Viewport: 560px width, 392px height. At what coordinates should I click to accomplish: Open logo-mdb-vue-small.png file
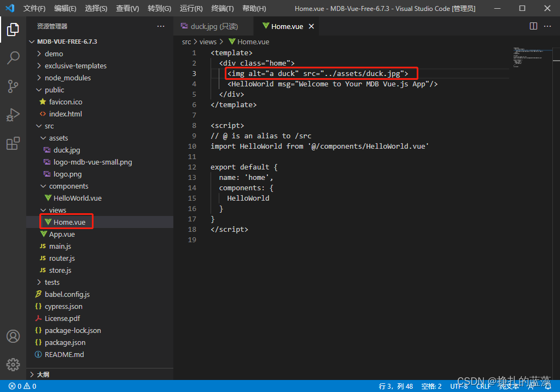(x=92, y=162)
